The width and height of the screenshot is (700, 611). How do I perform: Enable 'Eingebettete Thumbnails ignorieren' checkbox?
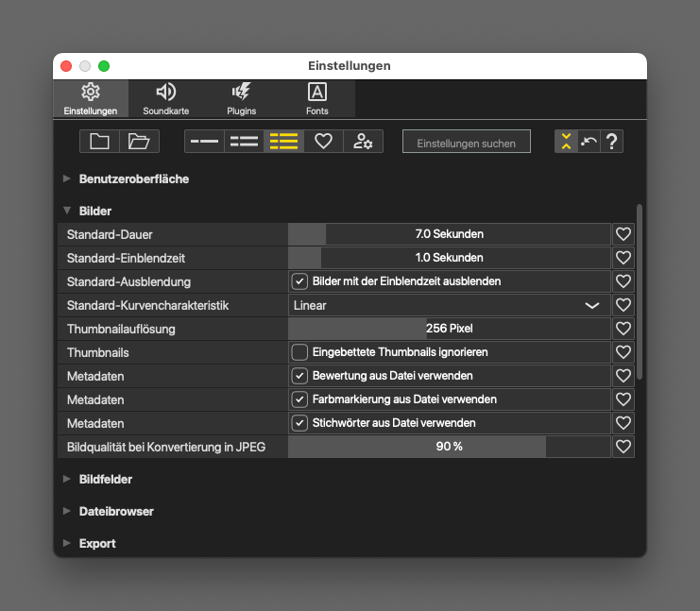pos(300,352)
